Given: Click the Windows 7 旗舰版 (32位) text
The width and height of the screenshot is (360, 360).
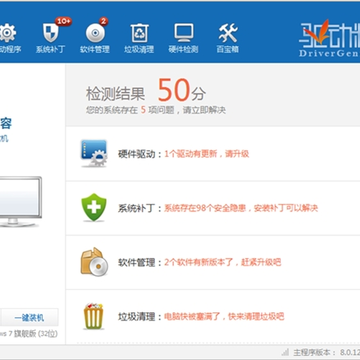Looking at the screenshot, I should pyautogui.click(x=29, y=334).
